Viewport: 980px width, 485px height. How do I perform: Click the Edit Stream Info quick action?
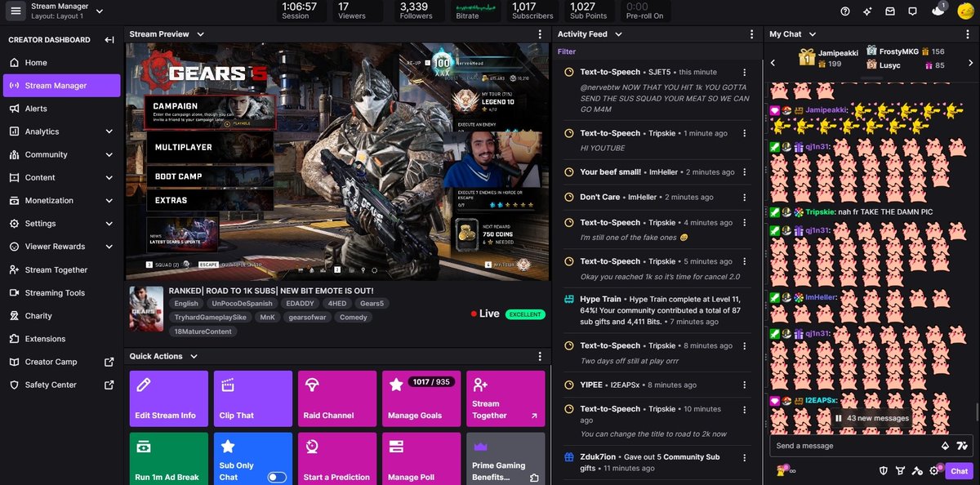[x=169, y=398]
